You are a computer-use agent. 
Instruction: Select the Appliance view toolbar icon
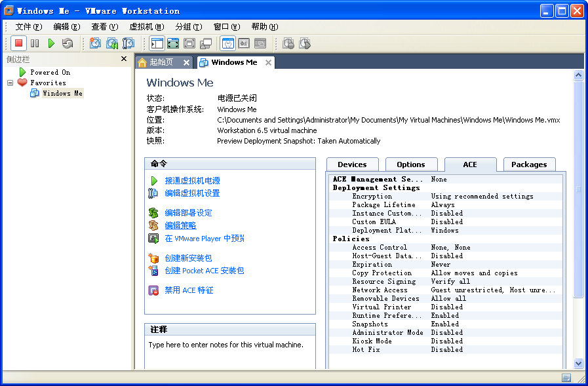pyautogui.click(x=244, y=43)
